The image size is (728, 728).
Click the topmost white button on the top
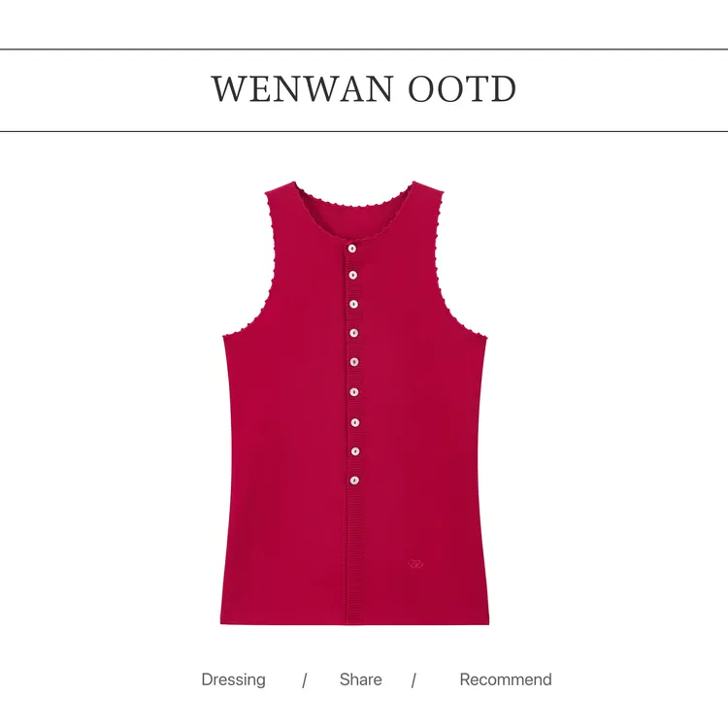[352, 248]
